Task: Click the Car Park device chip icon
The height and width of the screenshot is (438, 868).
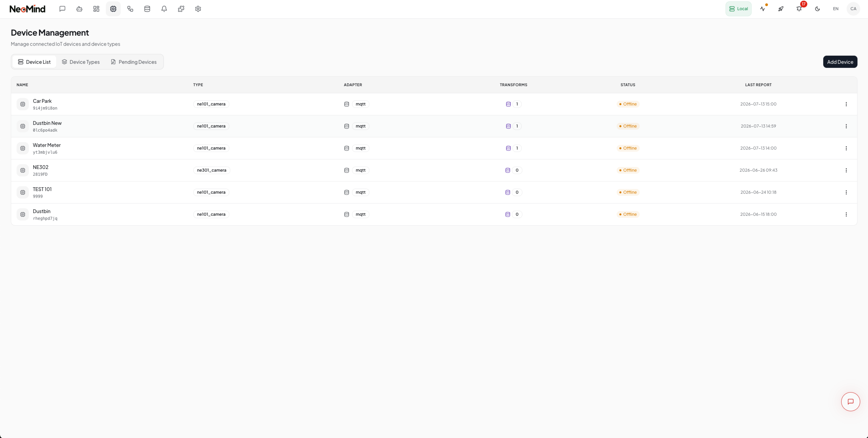Action: click(x=23, y=104)
